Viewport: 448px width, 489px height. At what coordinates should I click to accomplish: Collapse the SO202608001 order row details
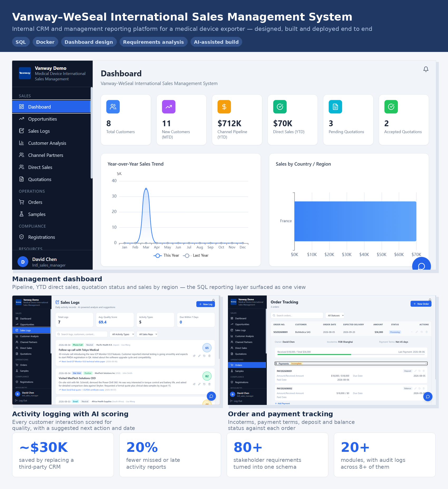[412, 332]
